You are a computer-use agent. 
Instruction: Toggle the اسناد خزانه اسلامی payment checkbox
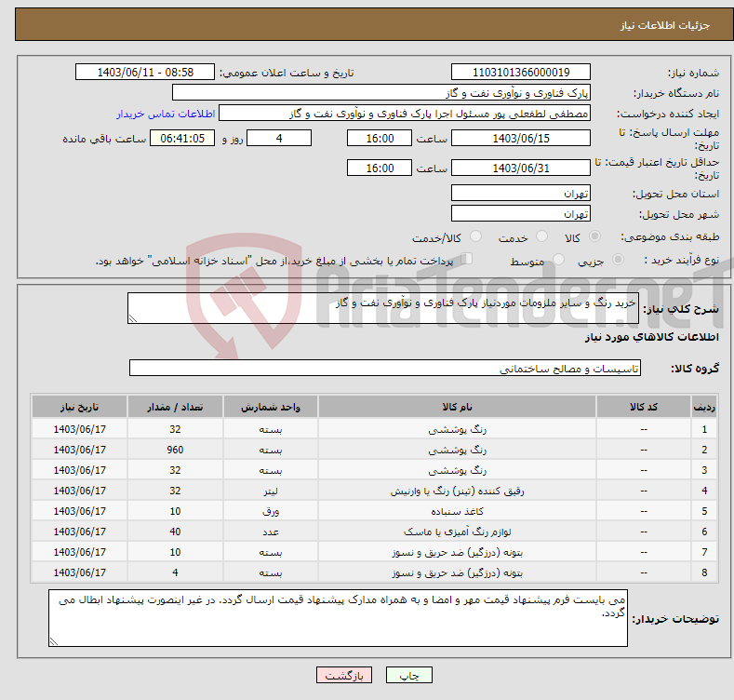click(x=466, y=259)
